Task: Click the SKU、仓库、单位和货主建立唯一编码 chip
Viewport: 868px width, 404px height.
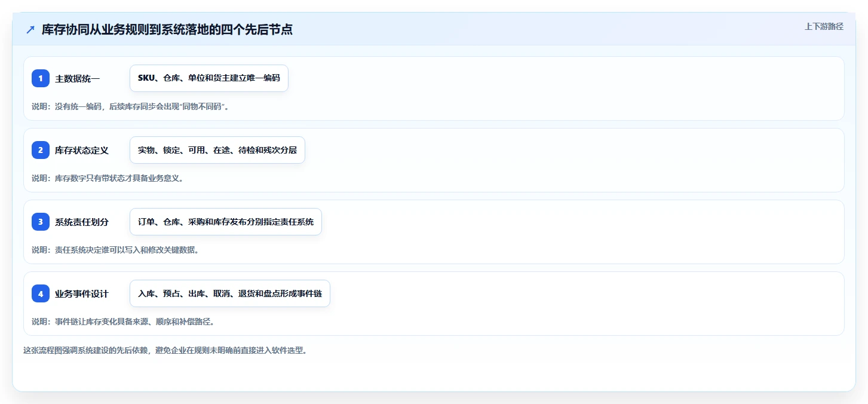Action: (x=209, y=78)
